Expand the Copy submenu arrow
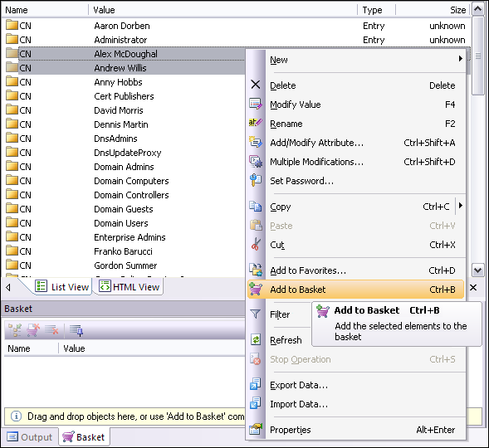 pos(461,206)
